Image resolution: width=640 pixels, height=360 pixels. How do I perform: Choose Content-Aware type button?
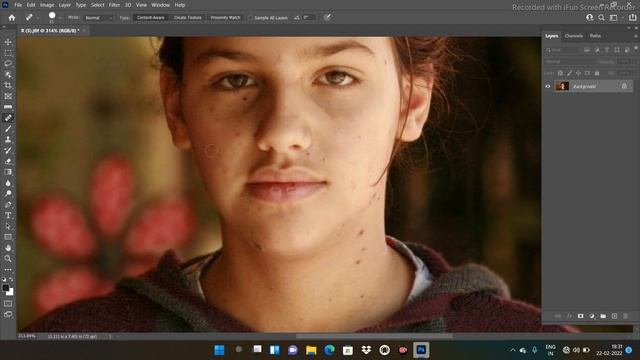(x=151, y=18)
